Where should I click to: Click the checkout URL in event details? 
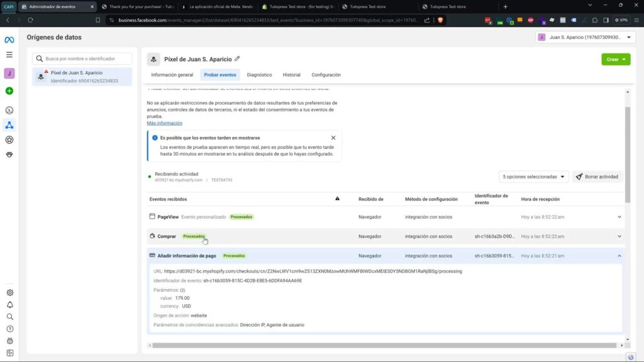[313, 271]
